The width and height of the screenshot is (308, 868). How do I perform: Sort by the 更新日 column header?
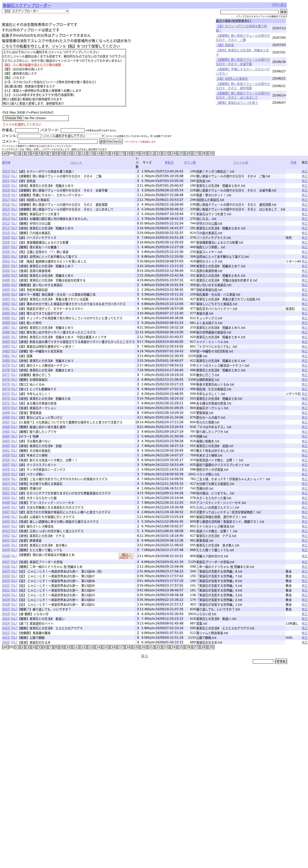point(169,162)
